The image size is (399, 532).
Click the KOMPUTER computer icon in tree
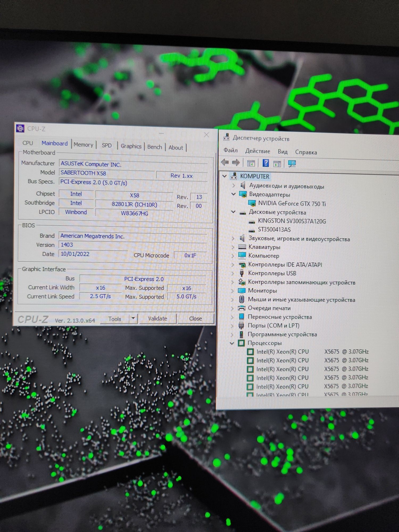[234, 176]
